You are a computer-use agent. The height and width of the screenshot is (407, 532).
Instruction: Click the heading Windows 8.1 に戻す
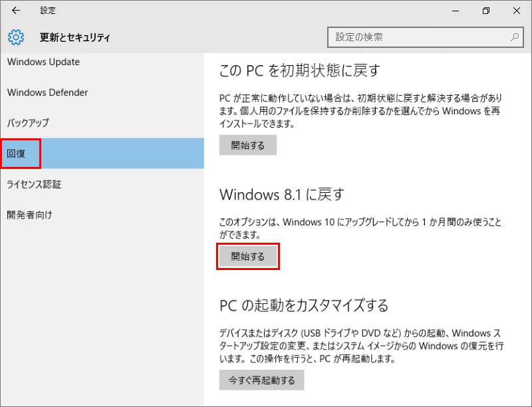pos(281,195)
